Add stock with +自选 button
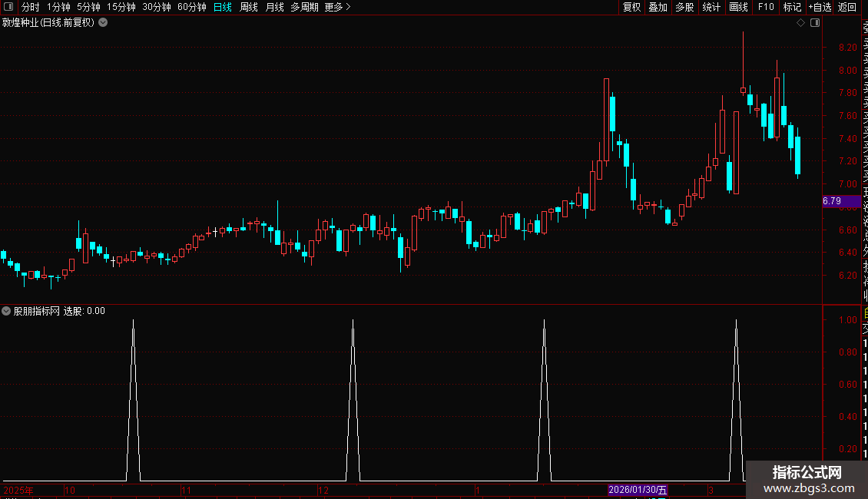This screenshot has height=499, width=868. point(820,7)
